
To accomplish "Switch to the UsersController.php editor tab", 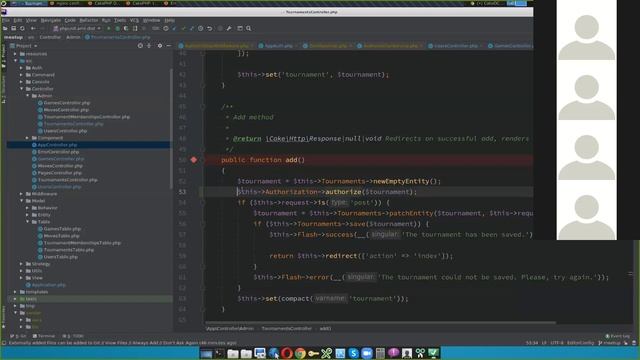I will (456, 46).
